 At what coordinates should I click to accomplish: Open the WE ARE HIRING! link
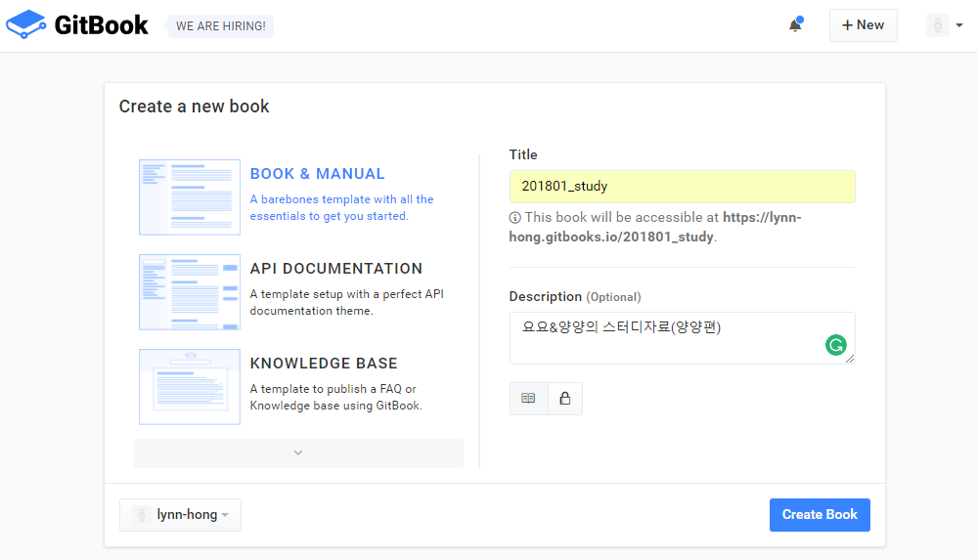click(220, 26)
